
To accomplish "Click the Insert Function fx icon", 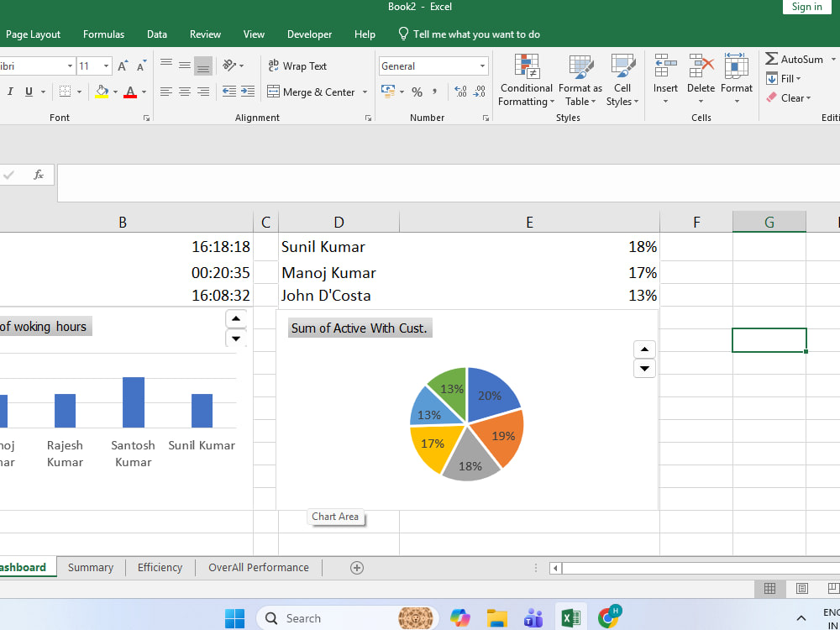I will pyautogui.click(x=39, y=175).
